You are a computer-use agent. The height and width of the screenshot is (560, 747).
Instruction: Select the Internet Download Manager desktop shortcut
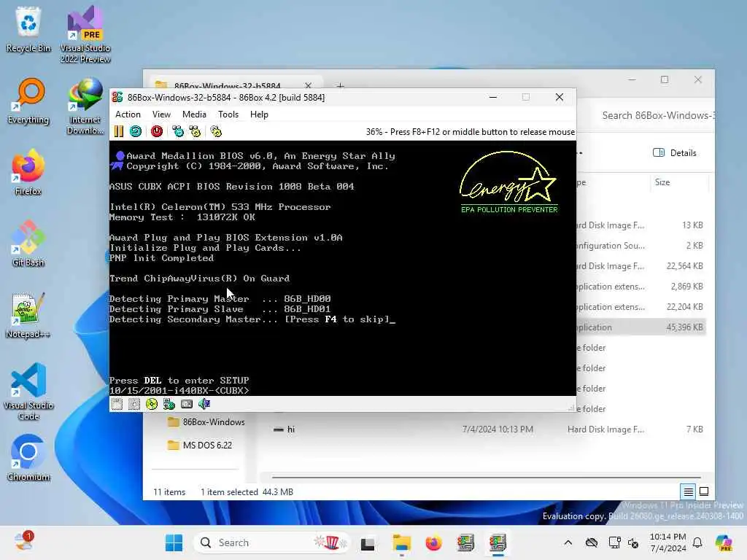pyautogui.click(x=85, y=106)
